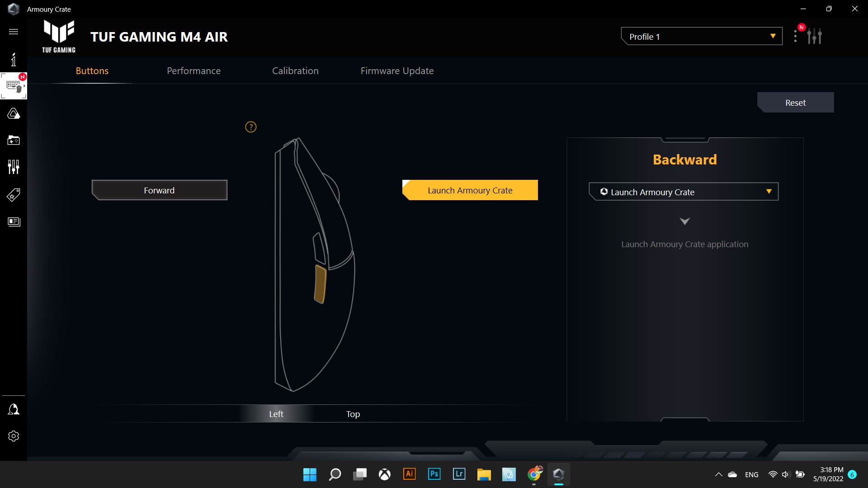
Task: Select the Left mouse view
Action: point(276,414)
